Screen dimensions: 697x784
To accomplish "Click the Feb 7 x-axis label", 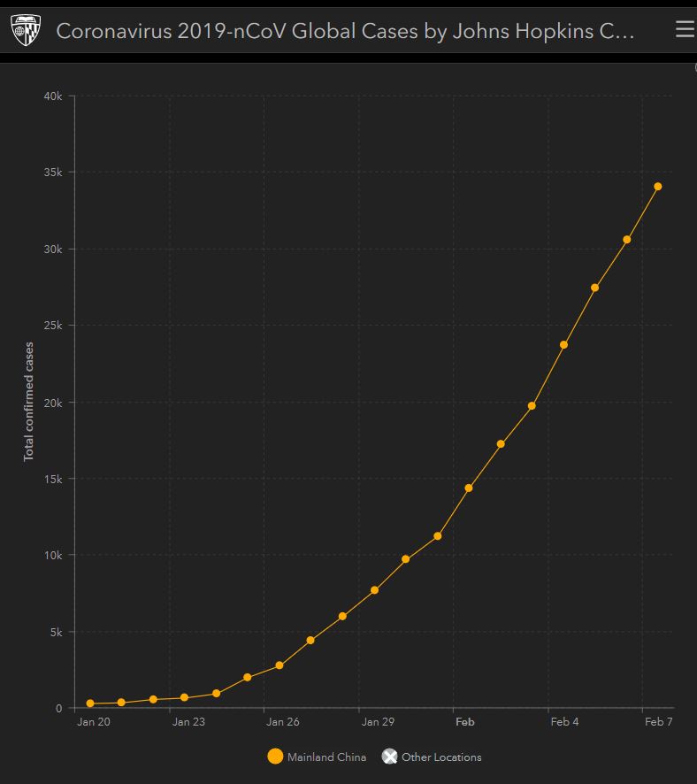I will tap(658, 722).
